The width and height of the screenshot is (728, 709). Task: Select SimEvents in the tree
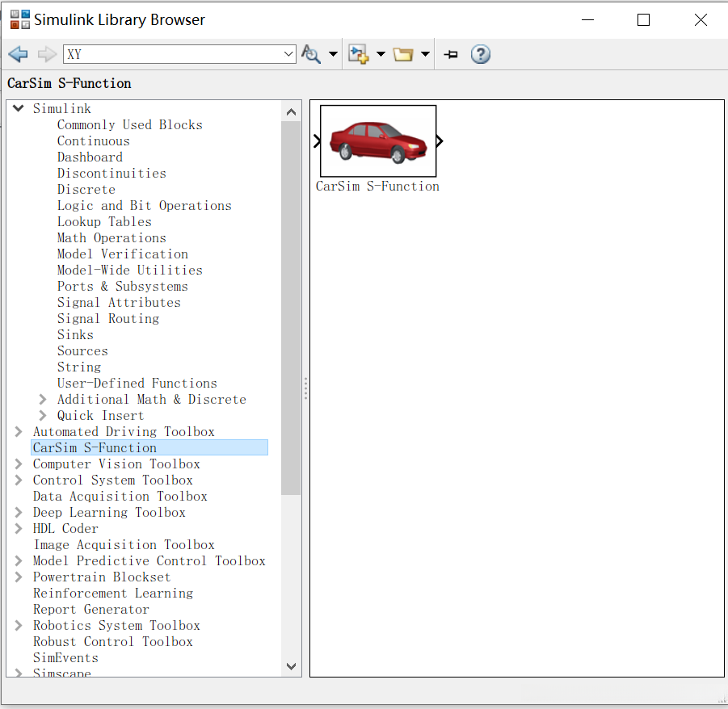[65, 658]
